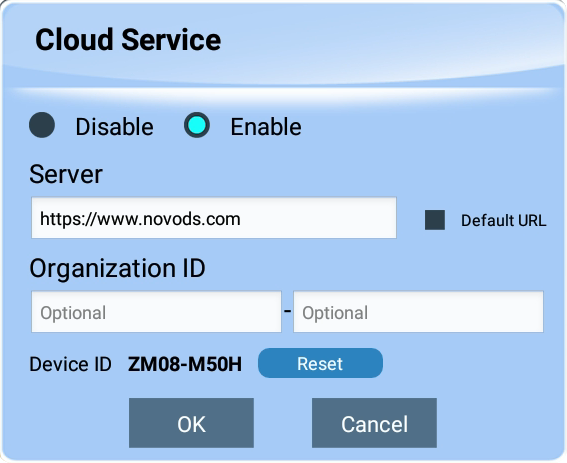Click the Cloud Service dialog title
This screenshot has width=567, height=463.
coord(128,40)
